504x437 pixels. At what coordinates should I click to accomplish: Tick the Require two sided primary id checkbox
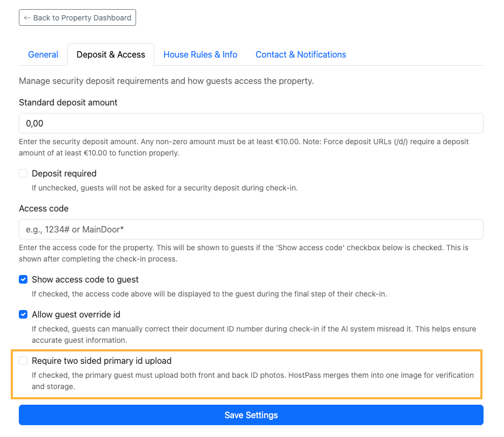click(23, 361)
